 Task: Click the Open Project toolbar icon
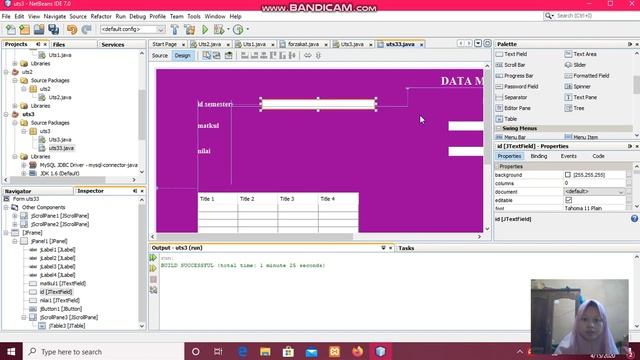(x=39, y=29)
